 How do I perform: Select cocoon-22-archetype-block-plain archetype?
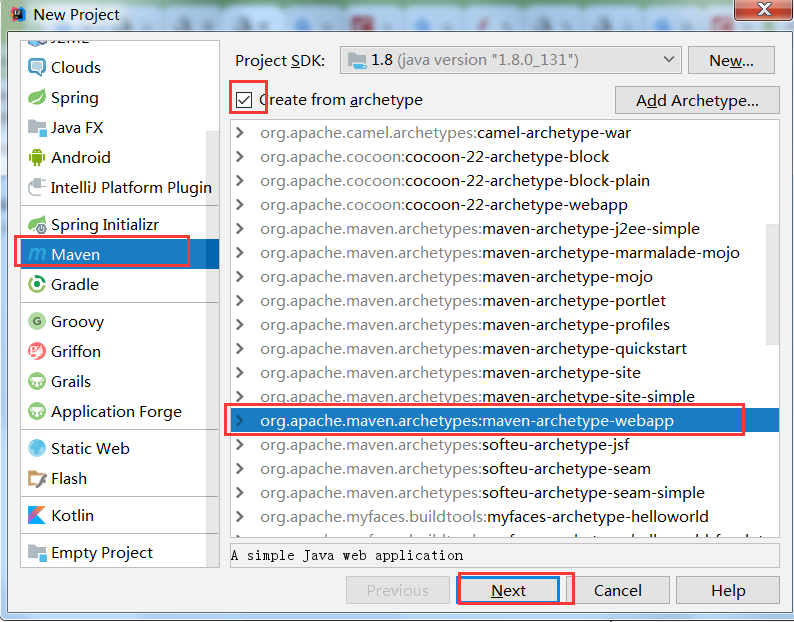click(504, 180)
